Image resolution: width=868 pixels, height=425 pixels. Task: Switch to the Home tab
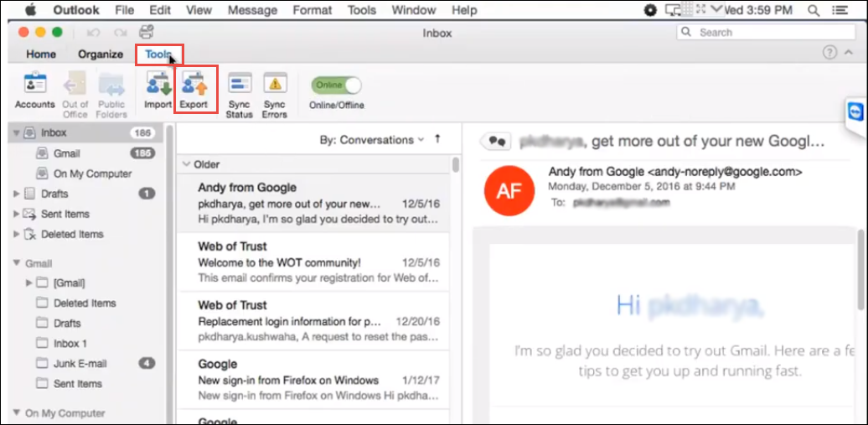(41, 54)
